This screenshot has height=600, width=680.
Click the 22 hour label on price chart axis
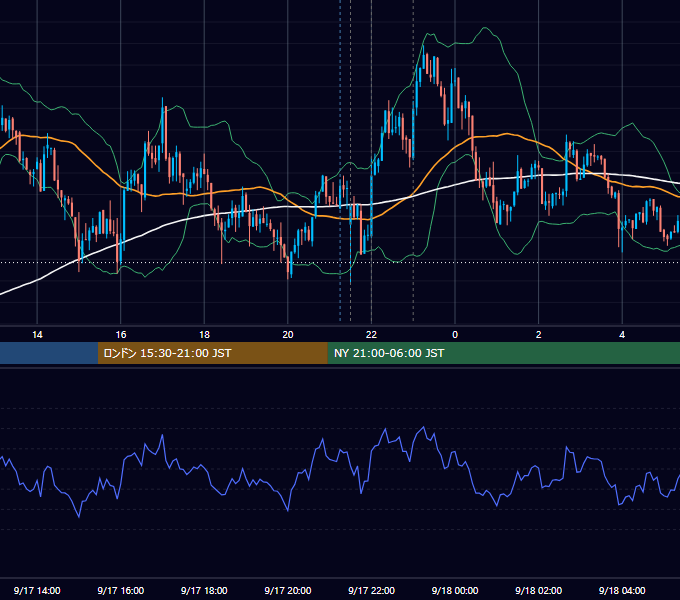(x=371, y=335)
